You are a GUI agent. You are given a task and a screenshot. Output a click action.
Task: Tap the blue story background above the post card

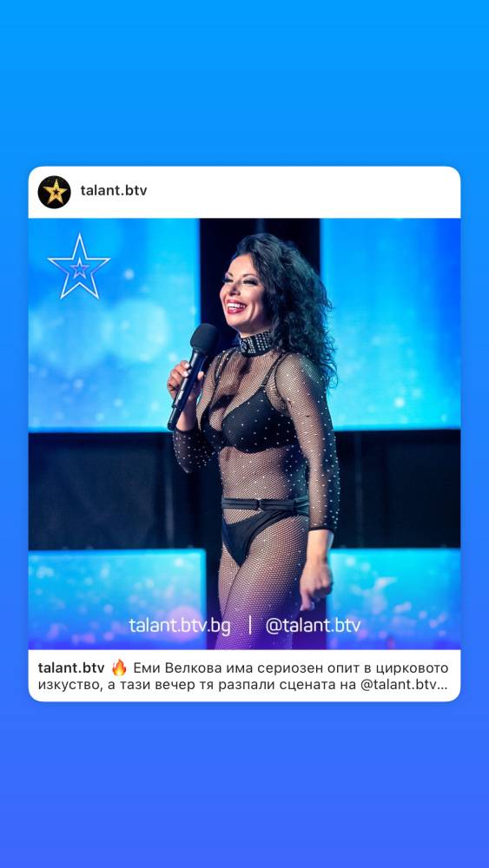pos(244,83)
